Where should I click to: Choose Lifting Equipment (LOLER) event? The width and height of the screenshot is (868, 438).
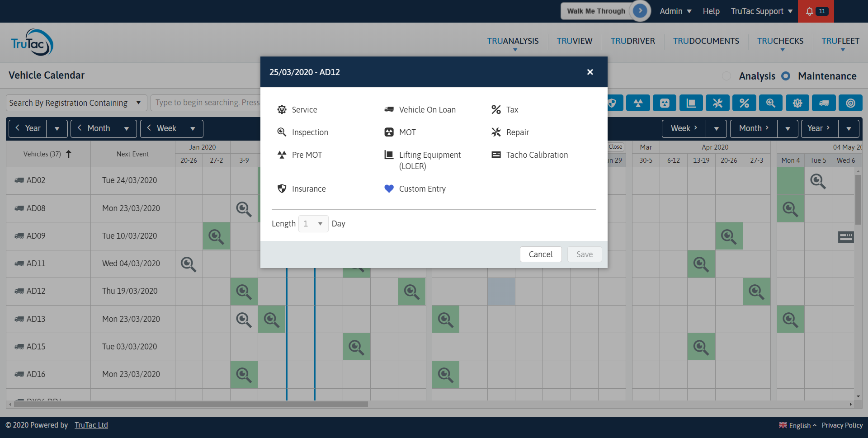click(x=423, y=160)
